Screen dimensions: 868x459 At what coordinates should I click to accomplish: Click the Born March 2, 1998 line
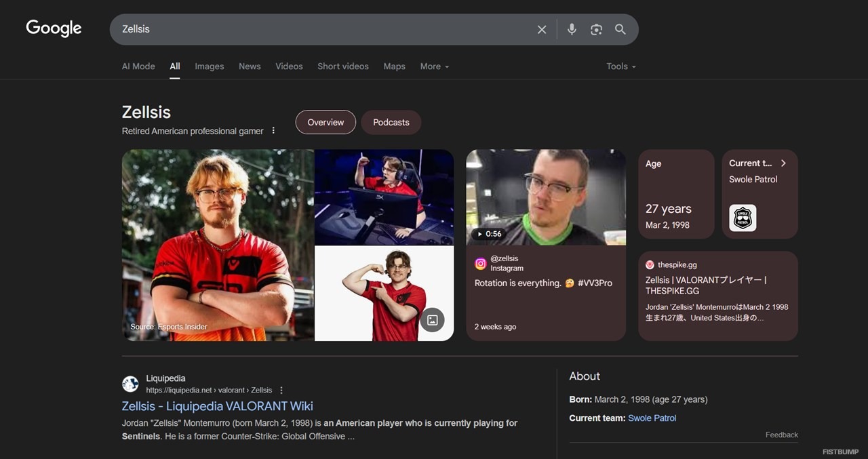point(638,399)
